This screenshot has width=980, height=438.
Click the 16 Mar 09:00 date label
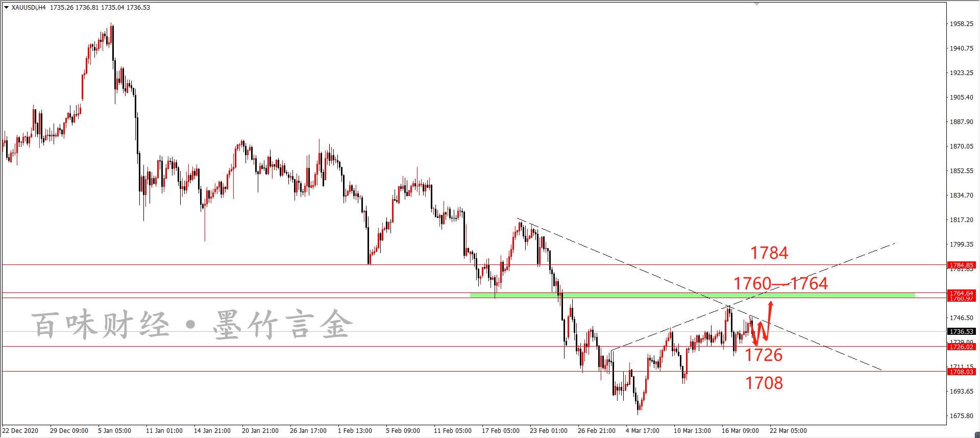[740, 431]
